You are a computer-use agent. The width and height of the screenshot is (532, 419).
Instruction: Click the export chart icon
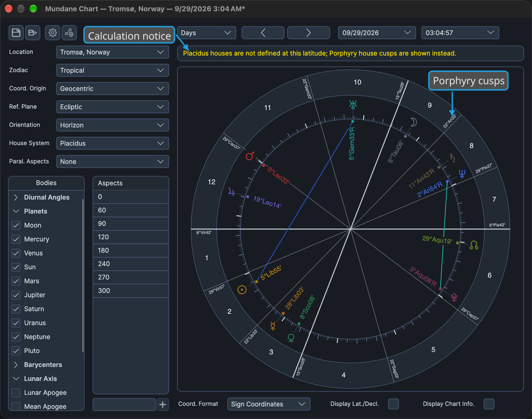33,33
